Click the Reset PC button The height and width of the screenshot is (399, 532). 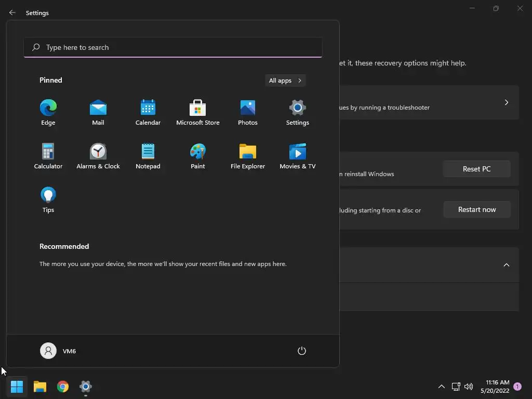click(476, 169)
